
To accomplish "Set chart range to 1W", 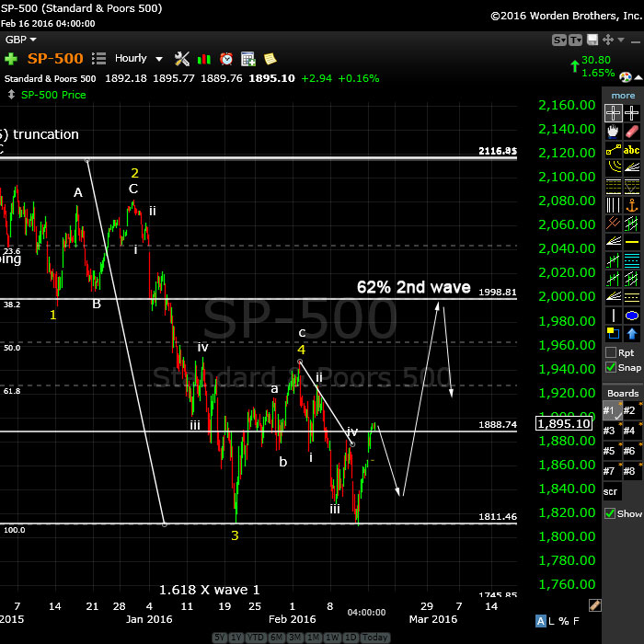I will (332, 638).
